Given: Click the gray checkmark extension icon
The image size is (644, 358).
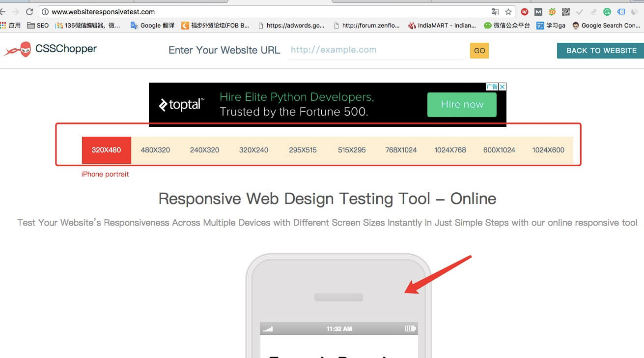Looking at the screenshot, I should click(580, 12).
